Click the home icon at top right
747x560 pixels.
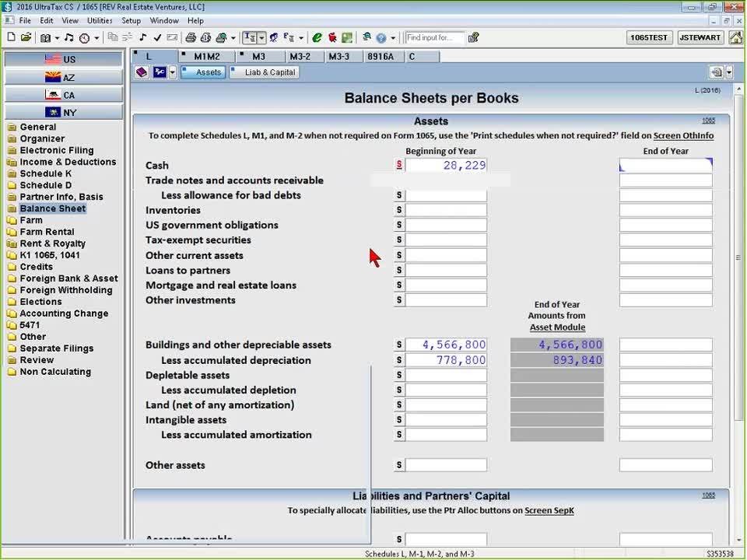tap(735, 37)
